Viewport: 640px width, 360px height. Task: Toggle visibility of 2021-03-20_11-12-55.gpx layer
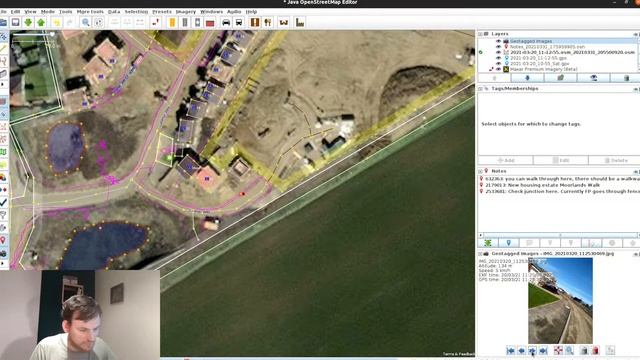pyautogui.click(x=498, y=58)
